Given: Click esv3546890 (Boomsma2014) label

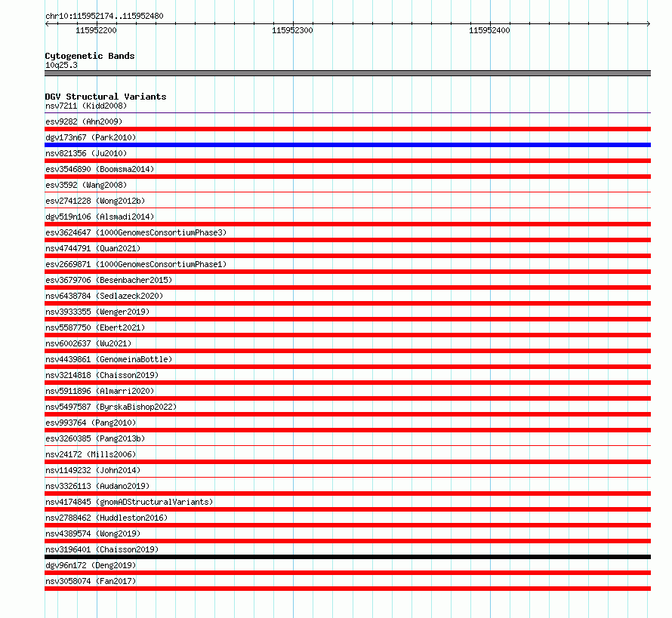Looking at the screenshot, I should (100, 169).
